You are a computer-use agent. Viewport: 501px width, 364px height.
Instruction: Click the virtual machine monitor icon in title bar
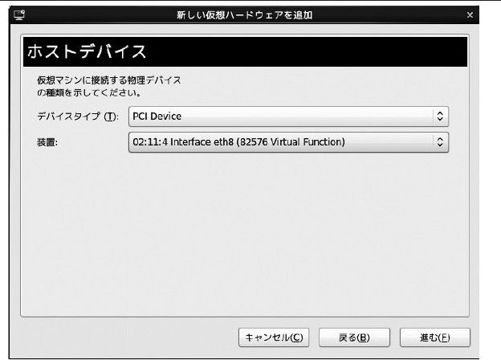tap(19, 15)
